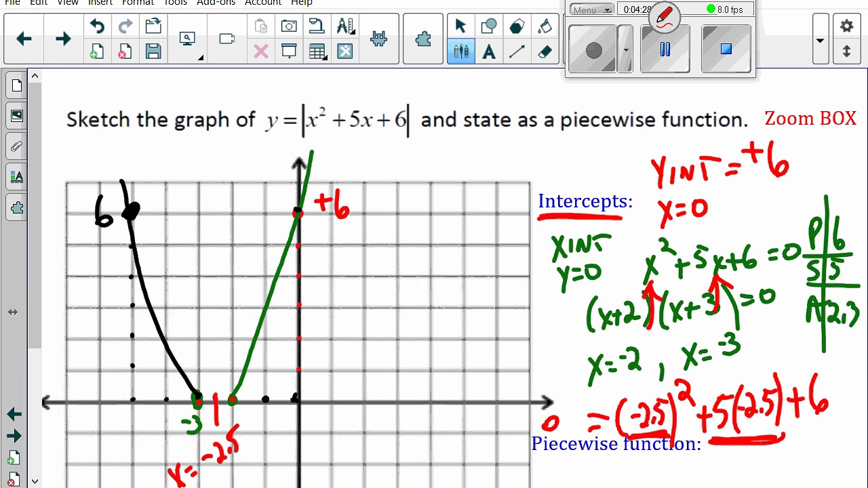
Task: Open the recorder Menu dropdown
Action: pyautogui.click(x=591, y=9)
